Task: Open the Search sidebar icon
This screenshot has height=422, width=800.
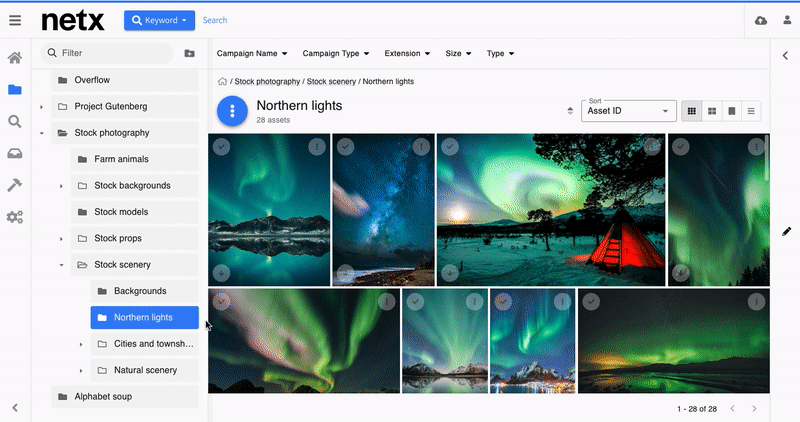Action: point(15,121)
